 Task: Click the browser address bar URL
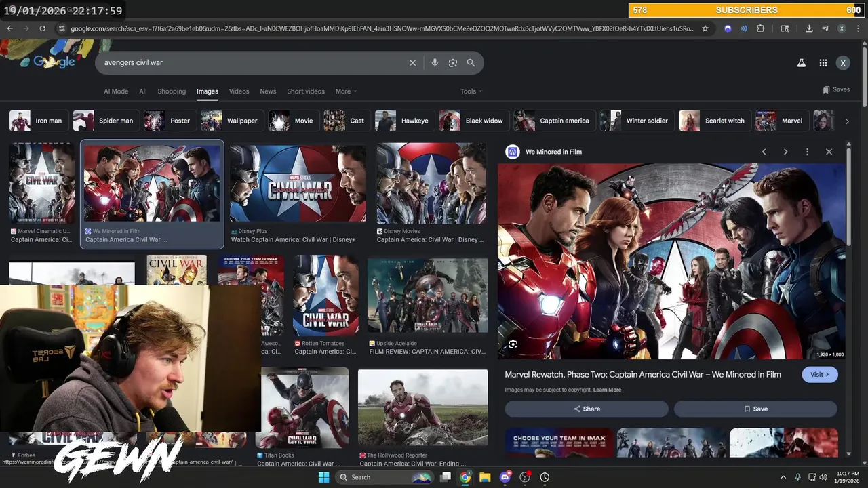tap(383, 28)
